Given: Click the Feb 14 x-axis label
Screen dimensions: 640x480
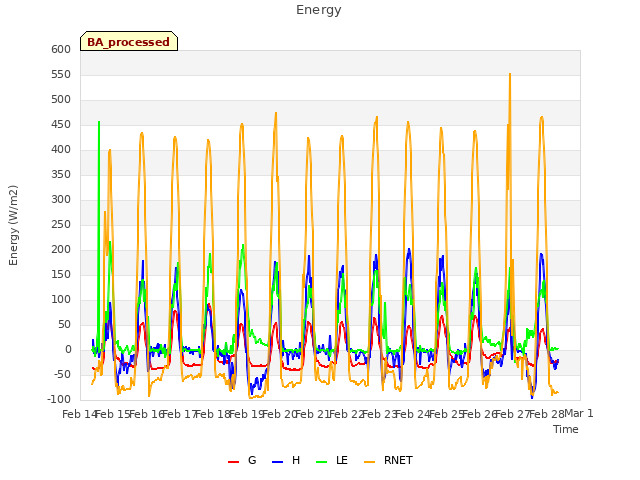Looking at the screenshot, I should tap(79, 414).
